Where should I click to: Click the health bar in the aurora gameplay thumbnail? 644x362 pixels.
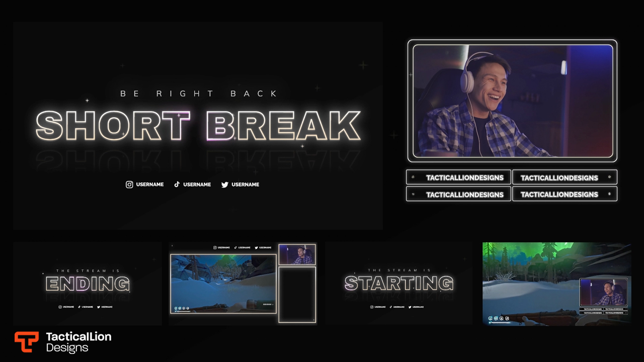(500, 323)
